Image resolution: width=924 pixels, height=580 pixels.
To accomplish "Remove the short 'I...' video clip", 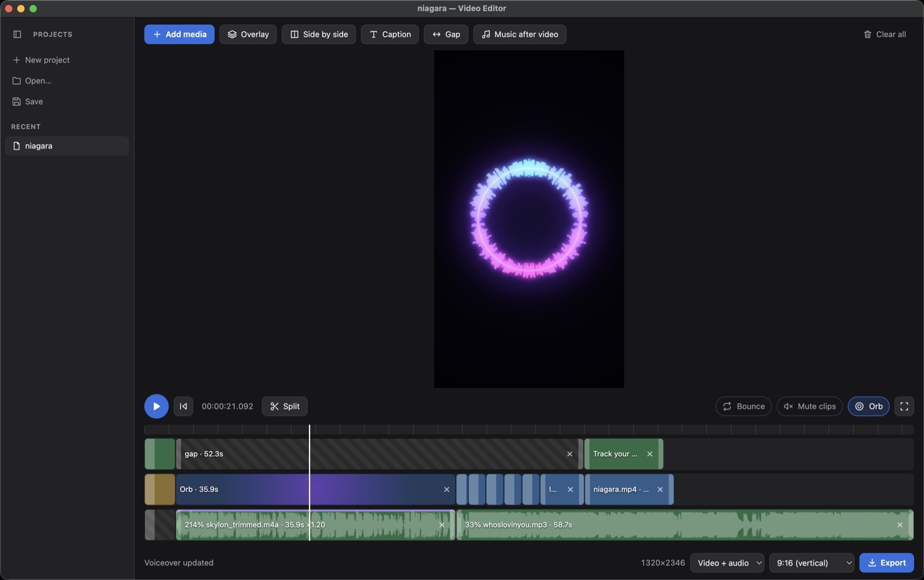I will click(570, 489).
